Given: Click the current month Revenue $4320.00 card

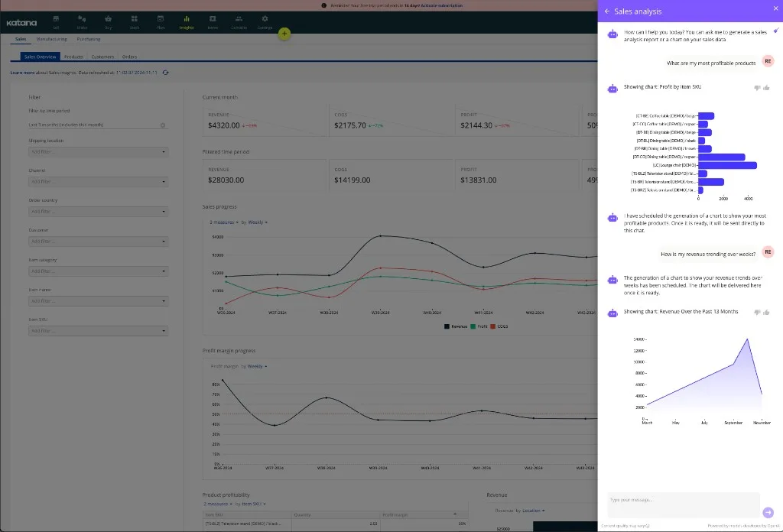Looking at the screenshot, I should [265, 121].
